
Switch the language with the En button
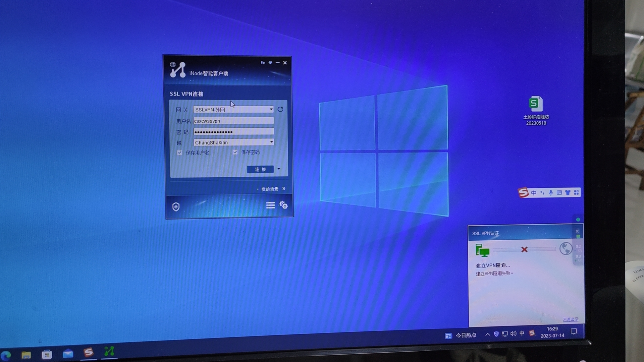tap(263, 63)
